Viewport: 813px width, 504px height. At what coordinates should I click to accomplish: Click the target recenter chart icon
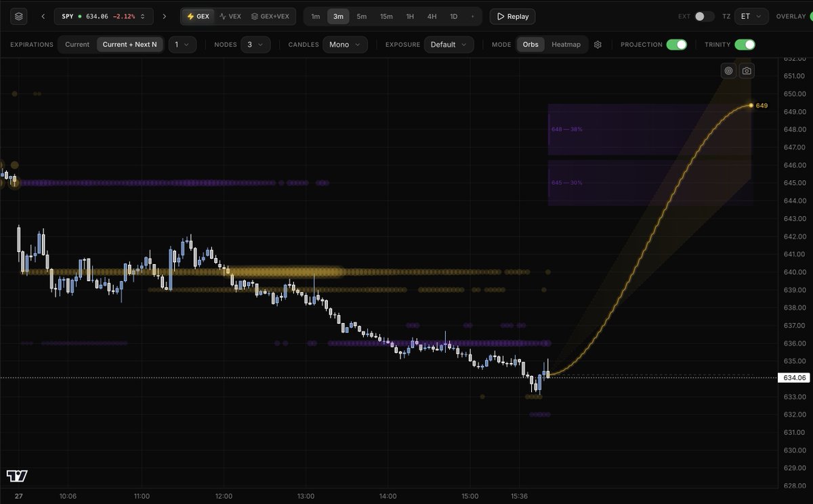point(728,70)
